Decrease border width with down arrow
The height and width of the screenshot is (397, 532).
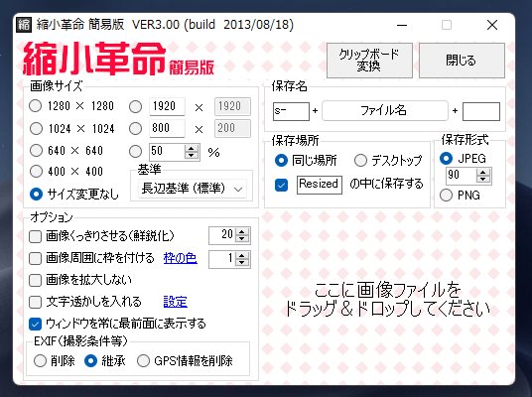(x=242, y=263)
